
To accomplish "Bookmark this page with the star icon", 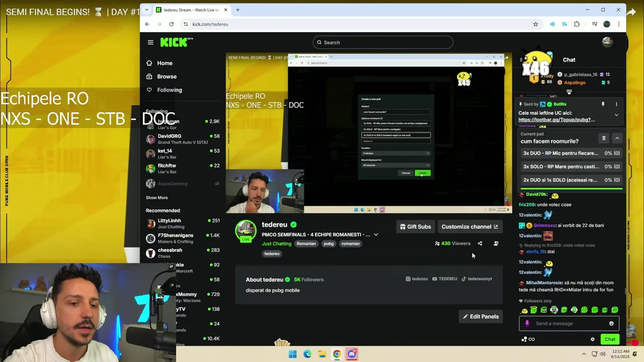I will [x=535, y=24].
